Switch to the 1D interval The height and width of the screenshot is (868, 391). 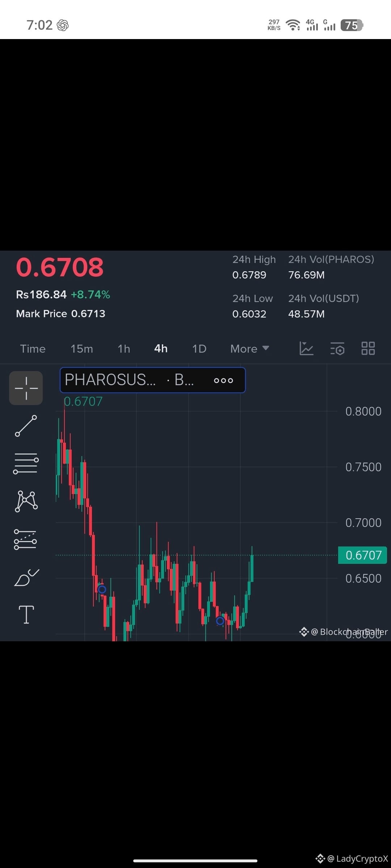pyautogui.click(x=199, y=349)
